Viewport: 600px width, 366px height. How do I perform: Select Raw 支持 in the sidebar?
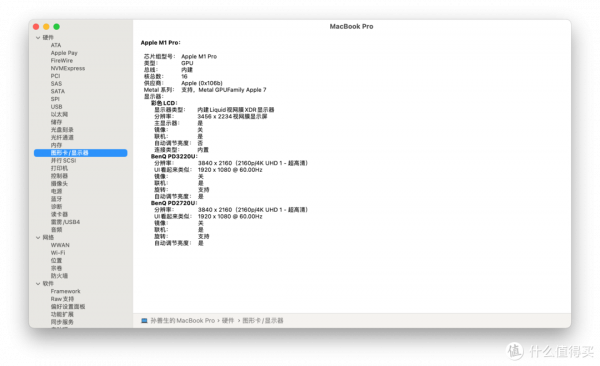coord(62,299)
